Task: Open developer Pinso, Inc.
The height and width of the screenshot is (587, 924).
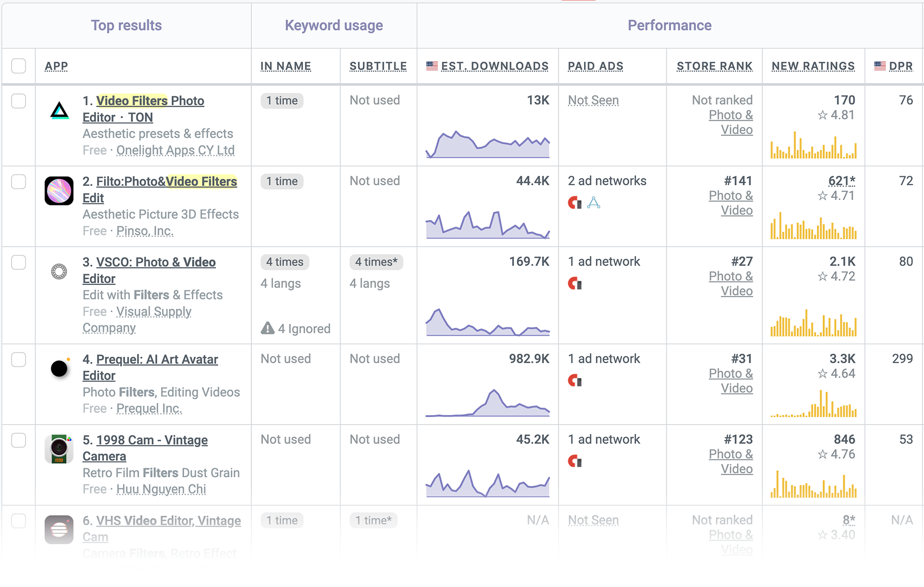Action: (x=145, y=231)
